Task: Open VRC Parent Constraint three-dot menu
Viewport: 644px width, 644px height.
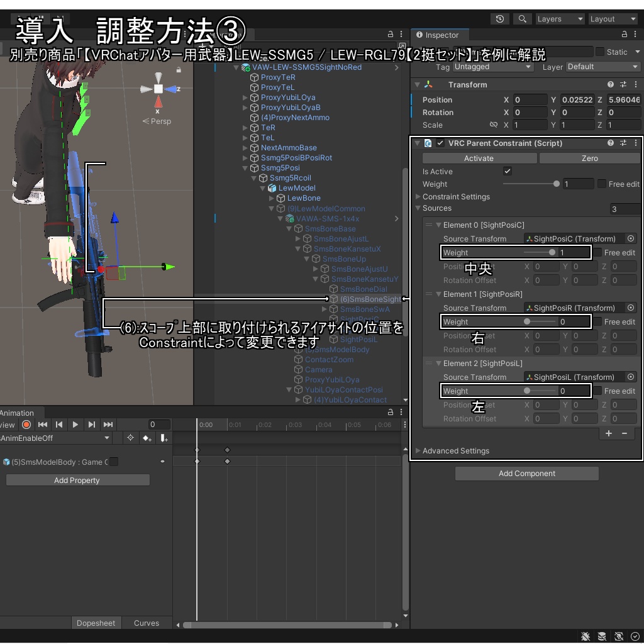Action: 636,143
